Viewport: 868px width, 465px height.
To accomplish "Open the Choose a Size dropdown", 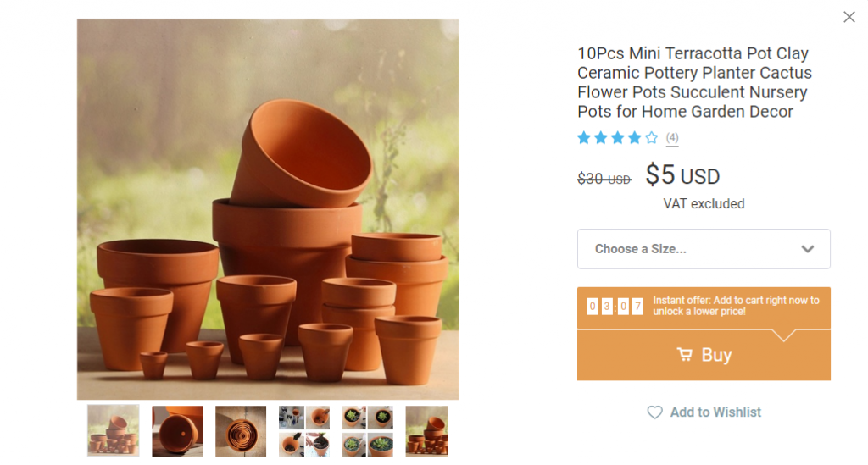I will (704, 249).
